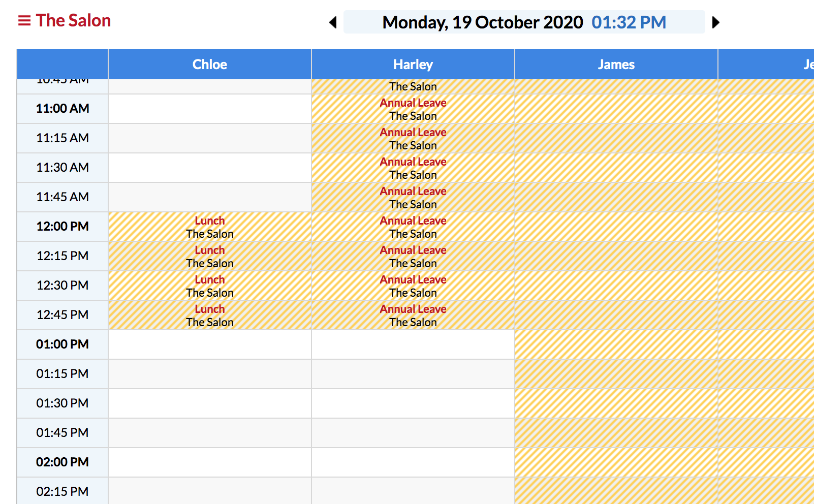Select Chloe's empty 11:15 AM slot
The width and height of the screenshot is (814, 504).
210,138
